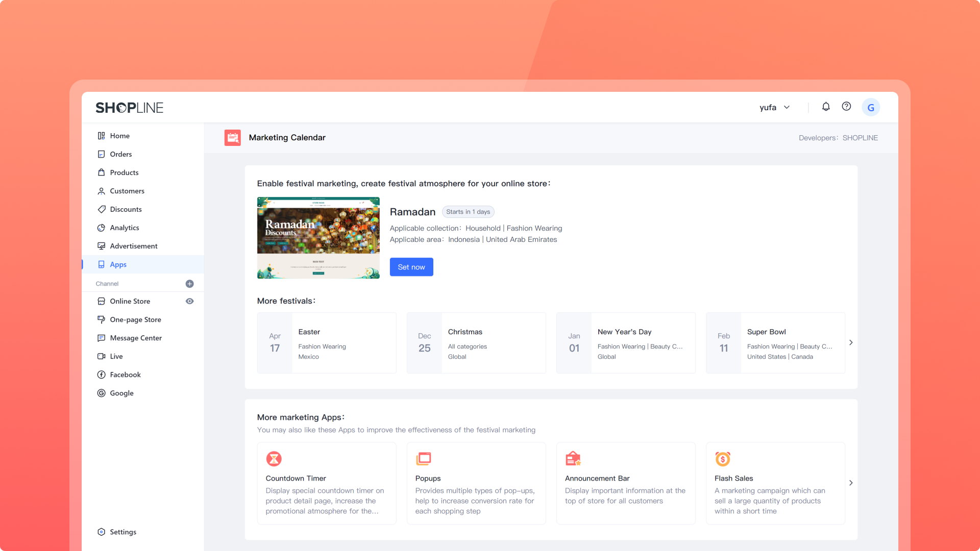The height and width of the screenshot is (551, 980).
Task: Open the help question mark icon
Action: [x=846, y=107]
